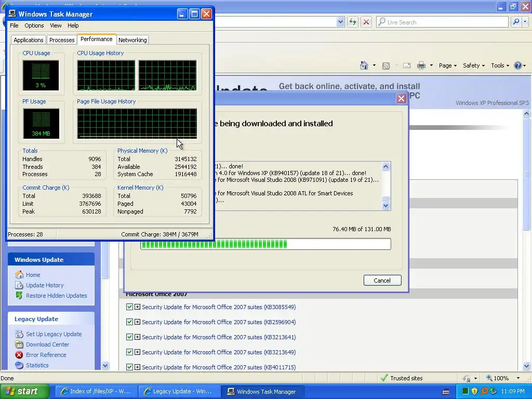Uncheck the KB4011715 Office update
The width and height of the screenshot is (532, 399).
coord(129,367)
